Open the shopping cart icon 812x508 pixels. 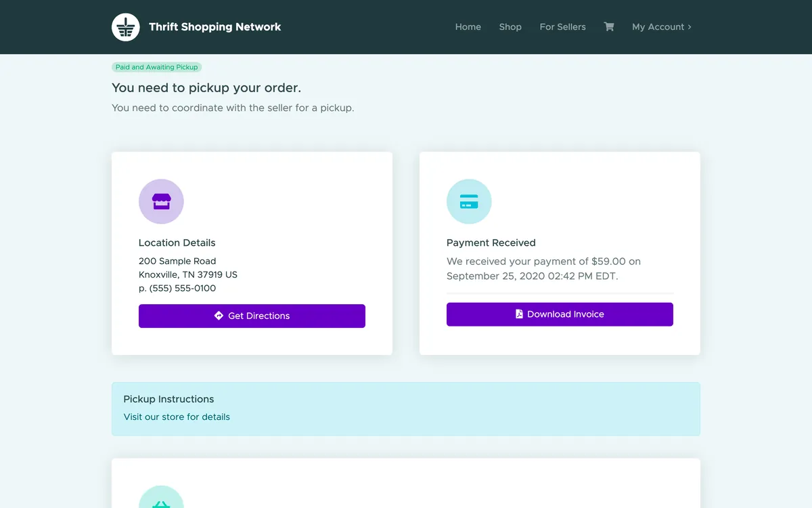pyautogui.click(x=609, y=27)
